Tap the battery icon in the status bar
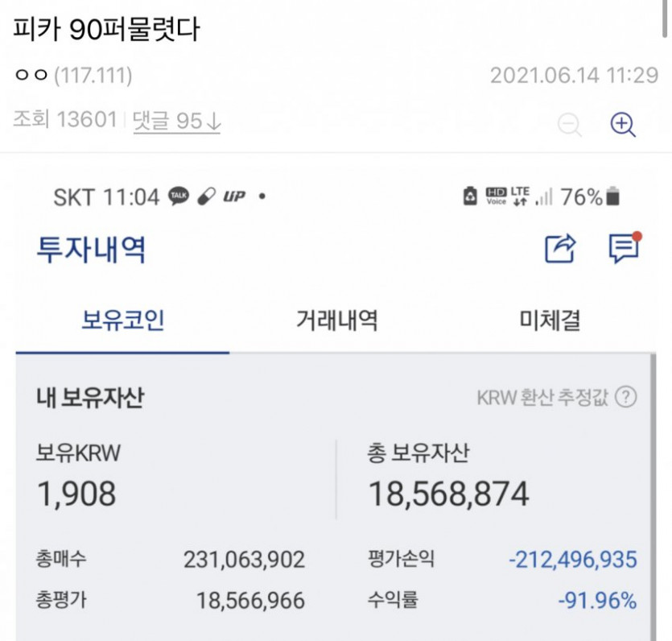 (613, 196)
